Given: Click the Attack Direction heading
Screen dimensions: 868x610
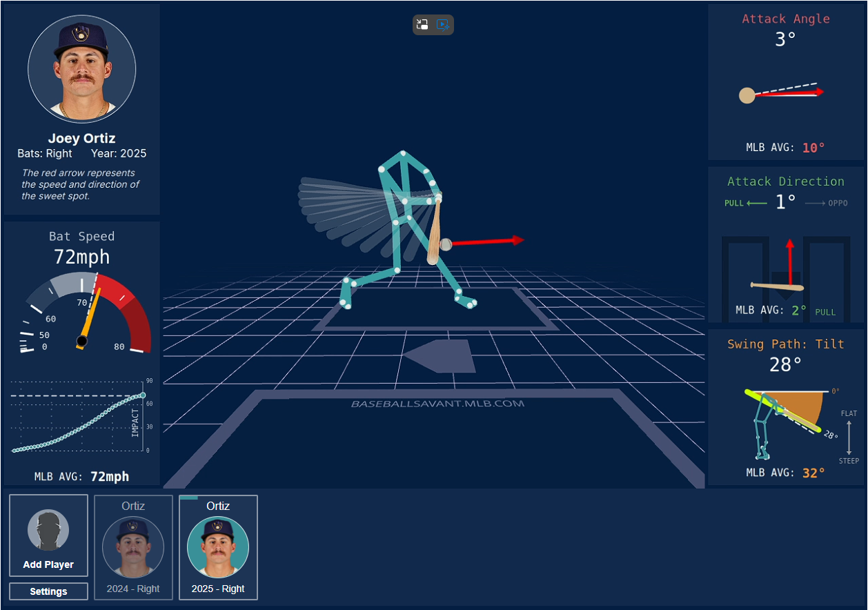Looking at the screenshot, I should (785, 181).
